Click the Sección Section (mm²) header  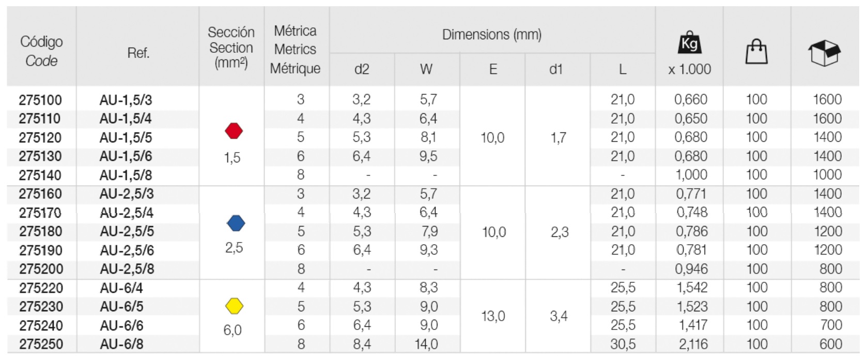231,48
